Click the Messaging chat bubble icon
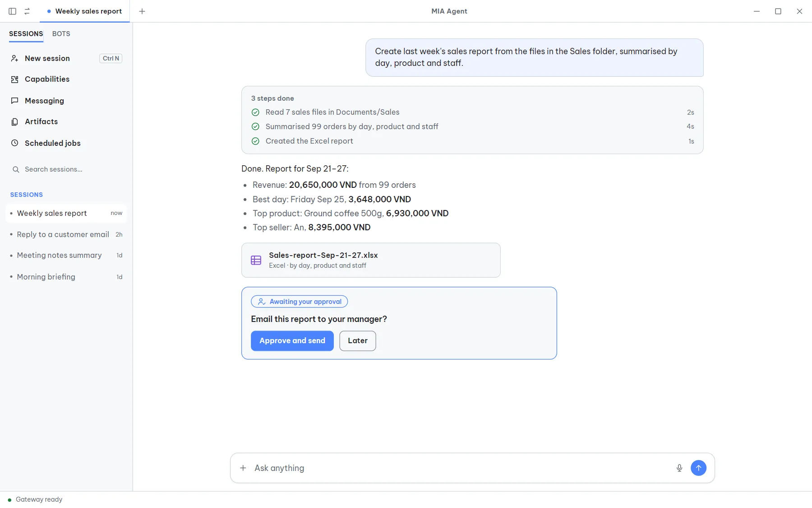Image resolution: width=812 pixels, height=508 pixels. [15, 101]
